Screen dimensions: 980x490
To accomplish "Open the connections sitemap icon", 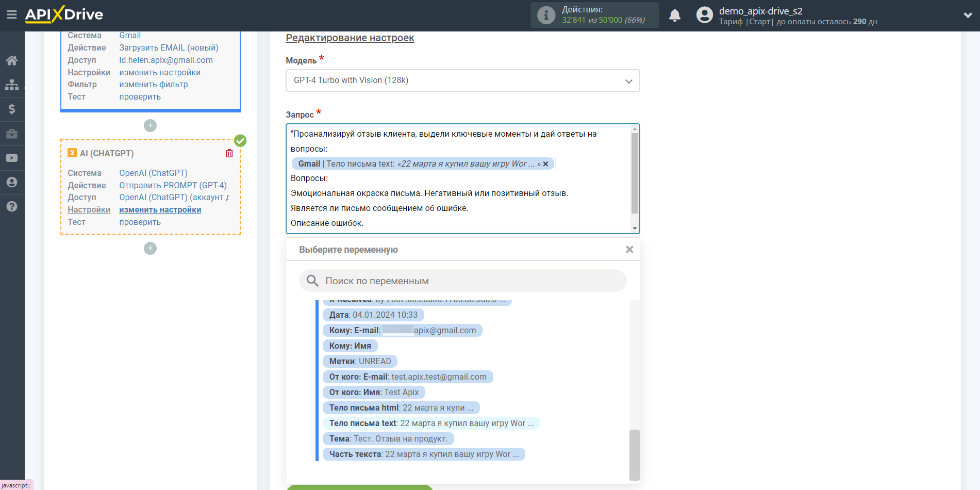I will [x=12, y=85].
